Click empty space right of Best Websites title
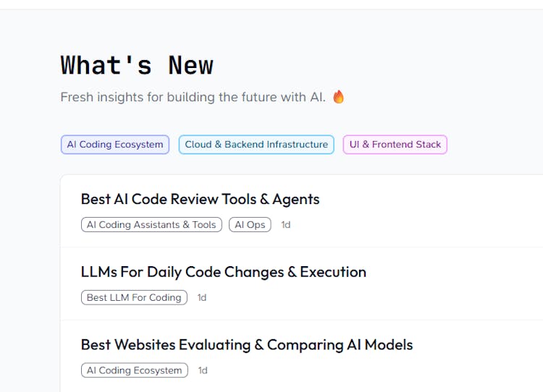This screenshot has height=392, width=543. 478,344
